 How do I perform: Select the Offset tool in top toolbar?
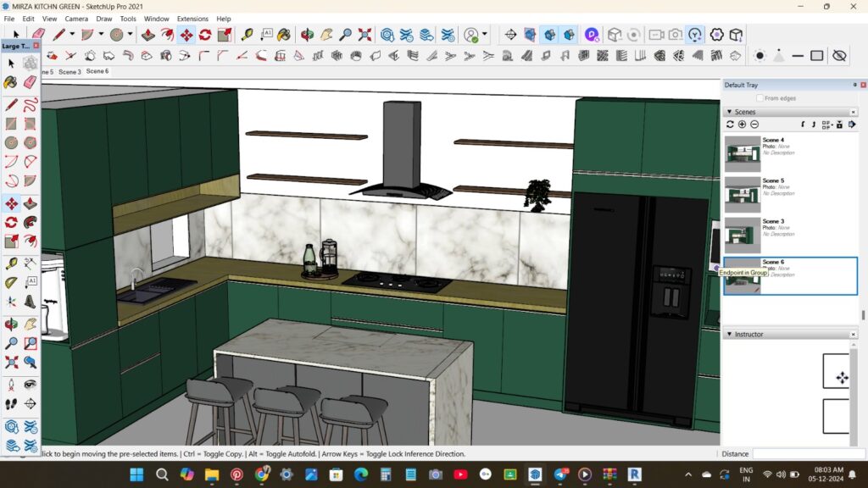(x=167, y=34)
